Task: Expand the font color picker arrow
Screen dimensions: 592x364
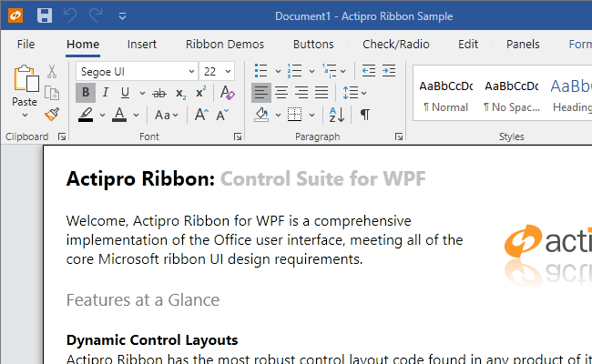Action: click(137, 115)
